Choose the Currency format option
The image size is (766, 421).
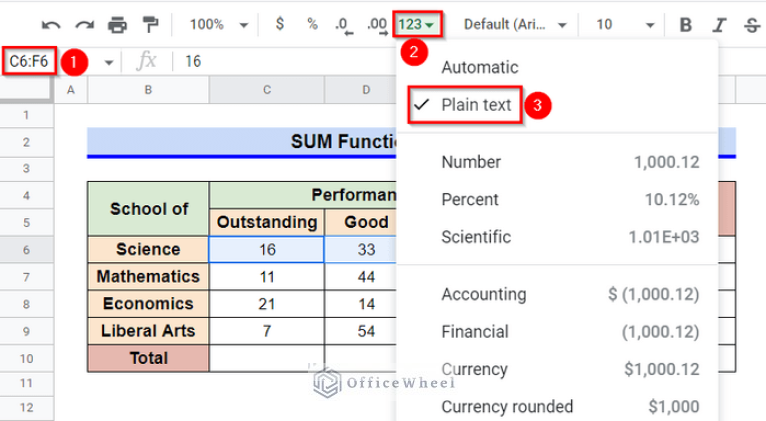click(557, 369)
